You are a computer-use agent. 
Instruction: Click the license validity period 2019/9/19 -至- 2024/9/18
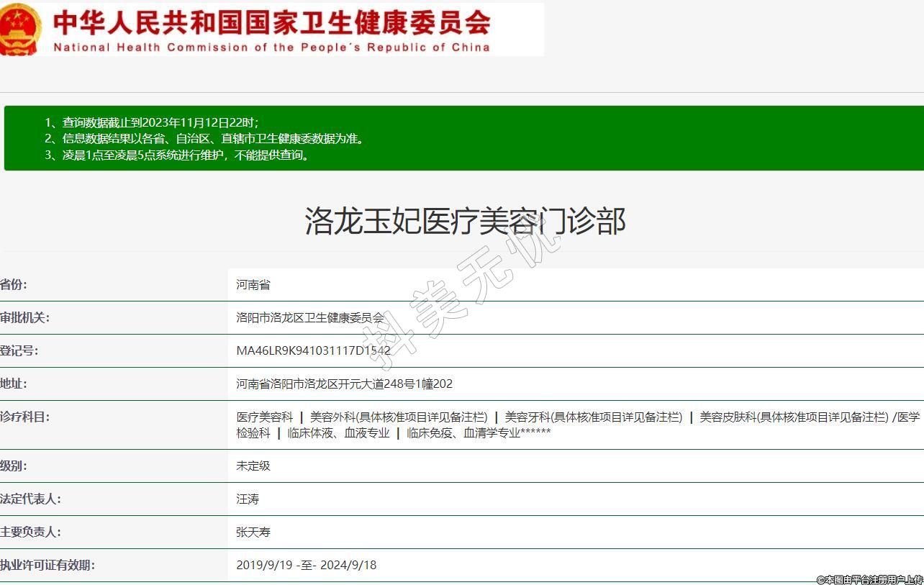306,566
